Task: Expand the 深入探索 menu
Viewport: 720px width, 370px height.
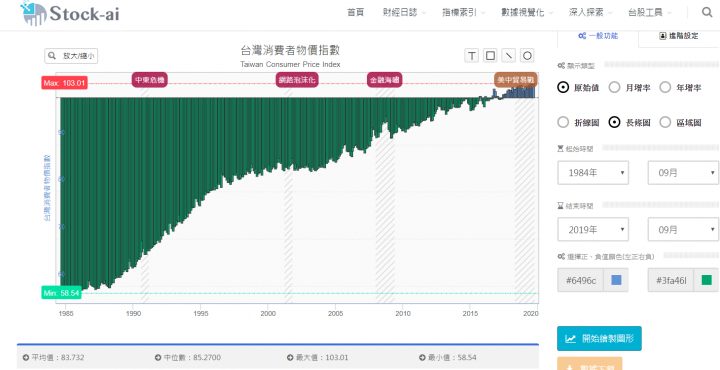Action: pos(590,13)
